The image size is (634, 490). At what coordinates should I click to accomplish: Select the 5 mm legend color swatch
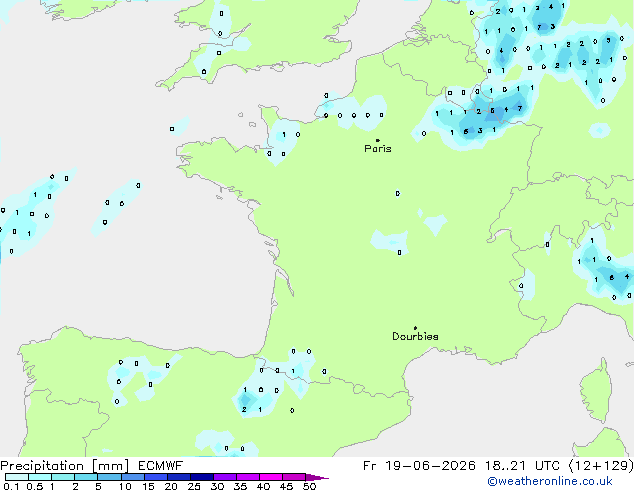[109, 477]
